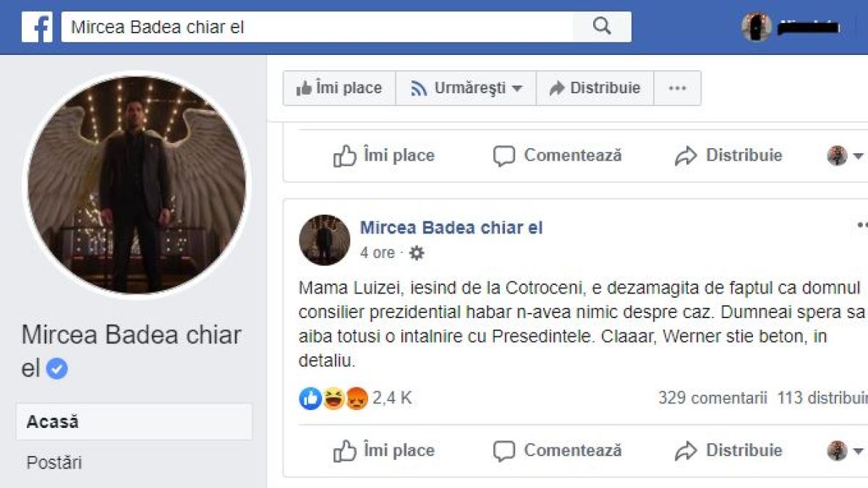This screenshot has height=488, width=868.
Task: Click the search magnifier icon
Action: pos(603,26)
